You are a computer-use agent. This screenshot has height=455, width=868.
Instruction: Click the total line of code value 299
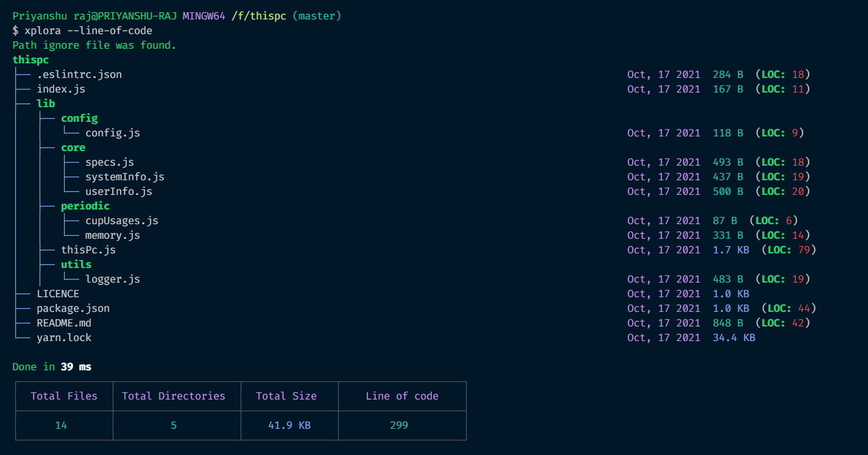click(x=399, y=425)
